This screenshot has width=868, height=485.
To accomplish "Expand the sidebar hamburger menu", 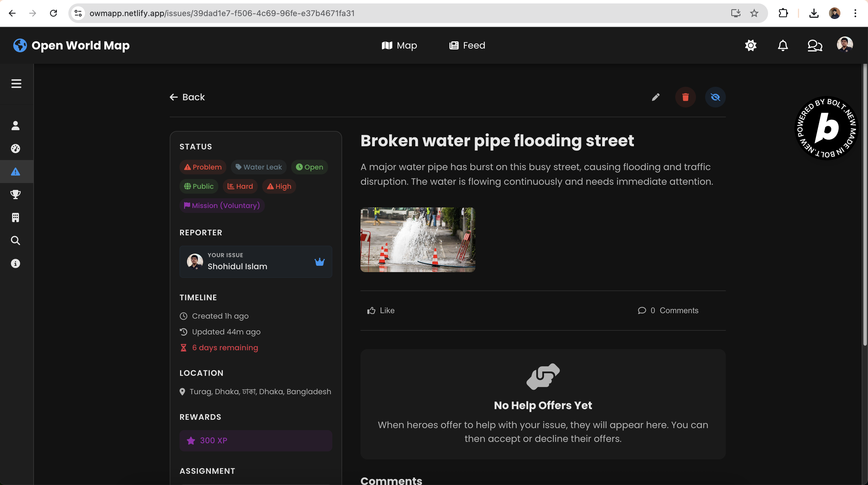I will click(x=16, y=84).
